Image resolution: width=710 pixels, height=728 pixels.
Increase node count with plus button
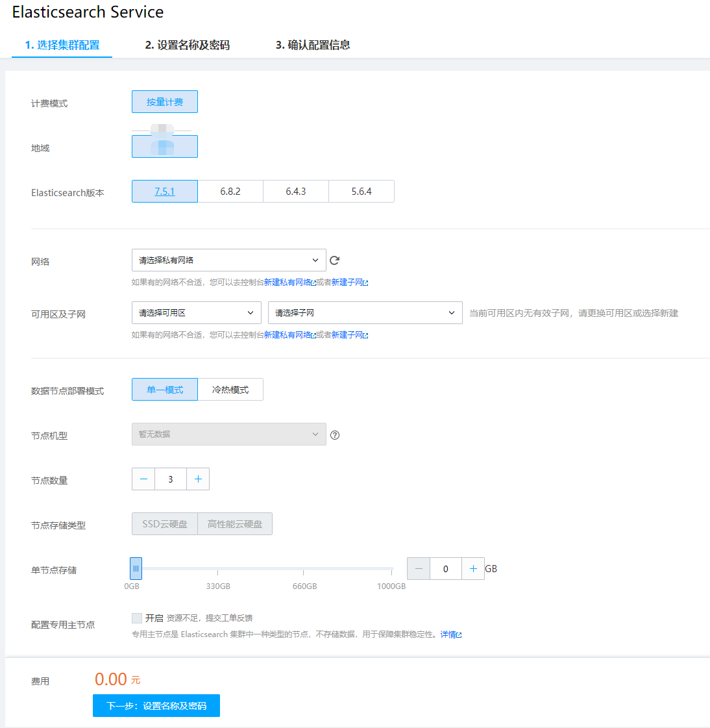pos(198,479)
